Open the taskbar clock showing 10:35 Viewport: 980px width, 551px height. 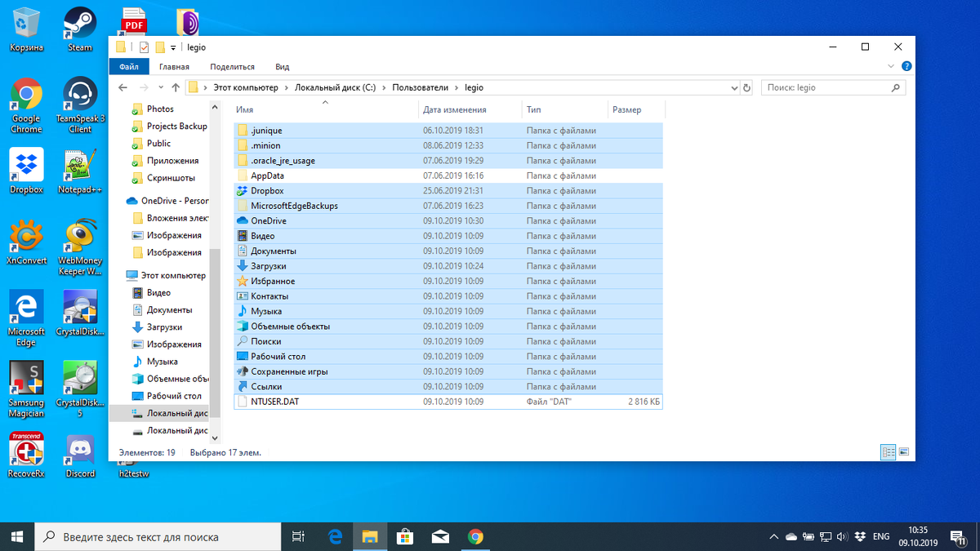pos(918,536)
